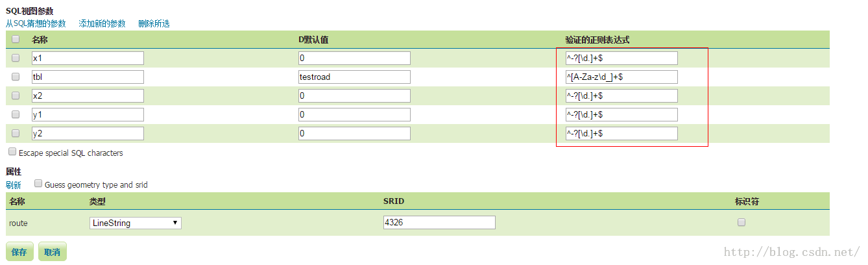Click the 取消 (Cancel) button
The image size is (868, 265).
(x=53, y=251)
